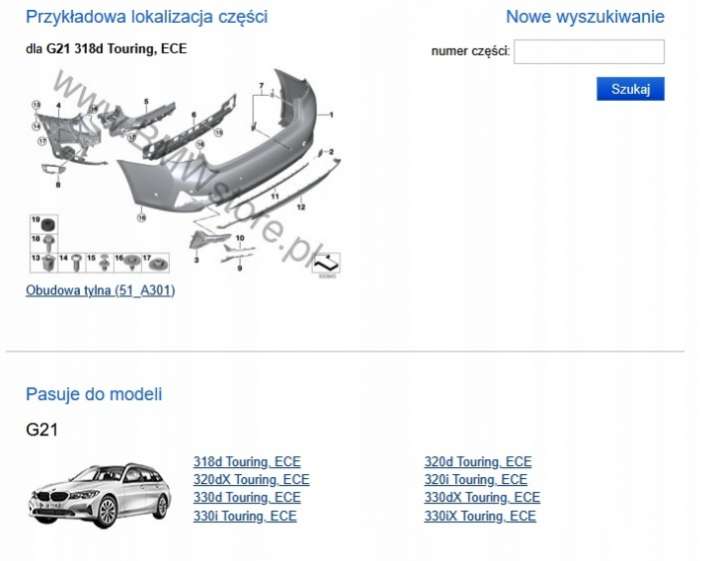719x561 pixels.
Task: Open the 320d Touring, ECE link
Action: click(478, 461)
